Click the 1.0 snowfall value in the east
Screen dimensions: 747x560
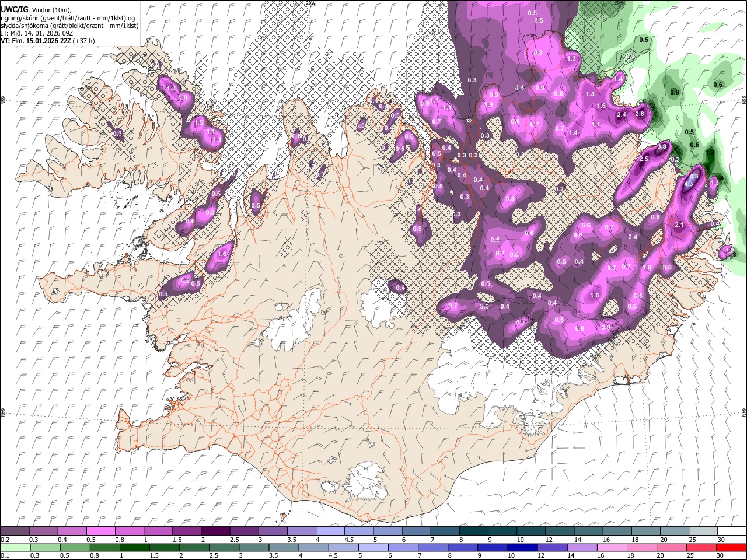coord(647,267)
